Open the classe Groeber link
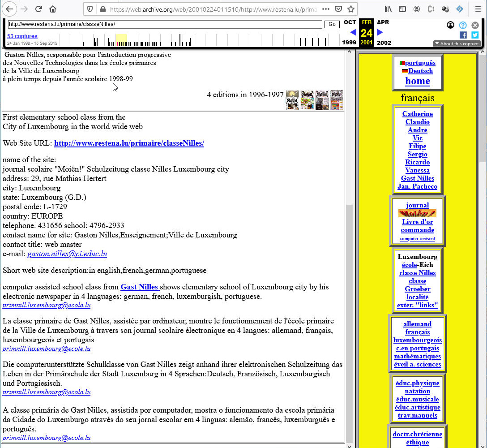Image resolution: width=487 pixels, height=448 pixels. (x=418, y=285)
